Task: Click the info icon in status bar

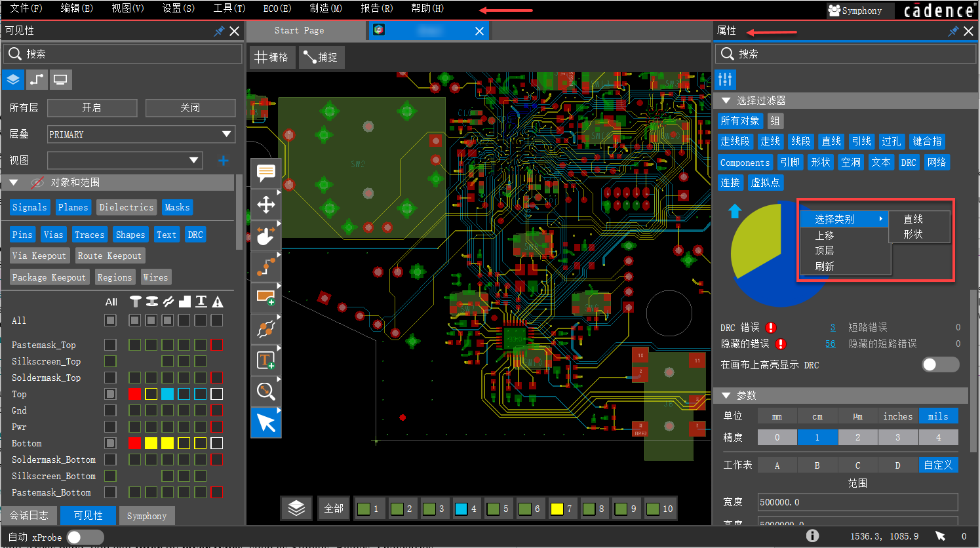Action: [x=812, y=536]
